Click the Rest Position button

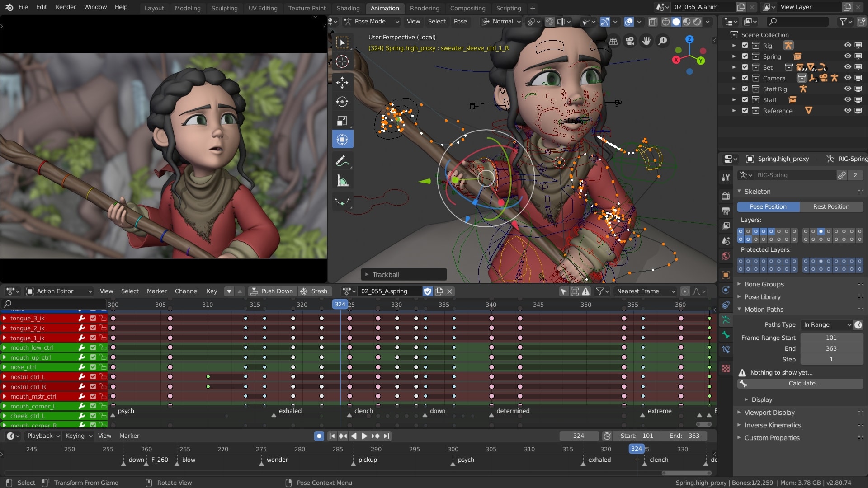click(832, 206)
